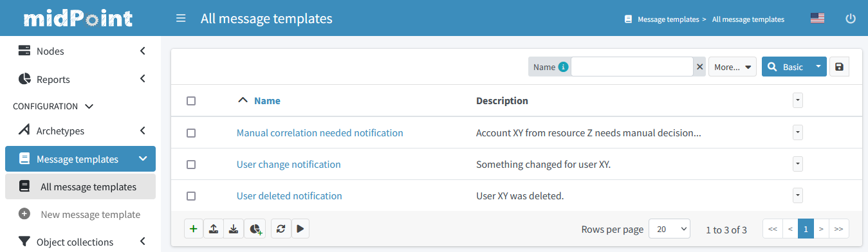Toggle the hamburger sidebar menu
The width and height of the screenshot is (868, 252).
pyautogui.click(x=181, y=19)
